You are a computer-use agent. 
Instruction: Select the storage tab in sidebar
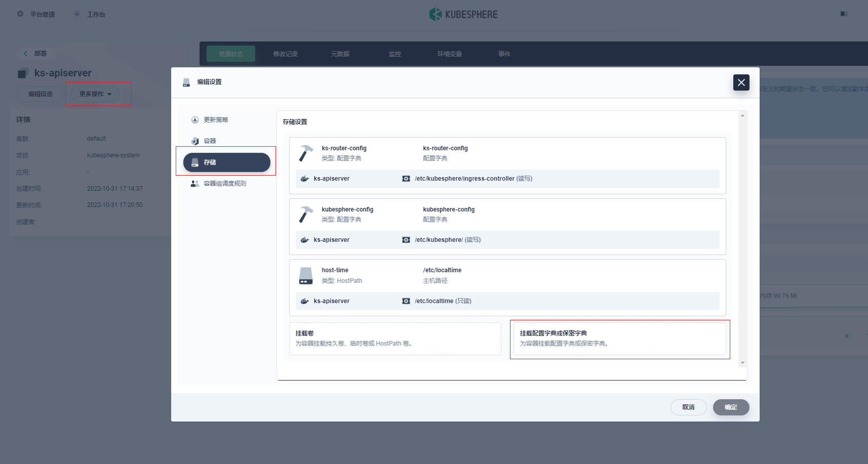point(226,162)
